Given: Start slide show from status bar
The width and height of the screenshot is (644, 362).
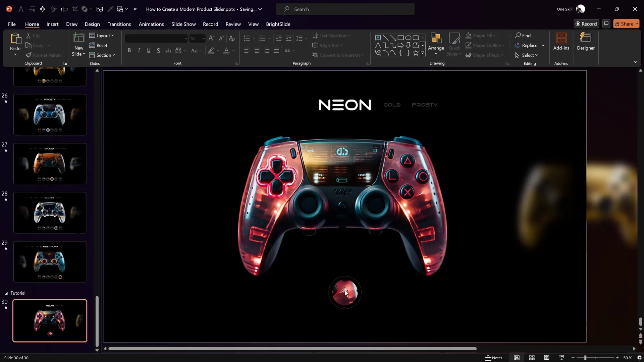Looking at the screenshot, I should tap(562, 358).
